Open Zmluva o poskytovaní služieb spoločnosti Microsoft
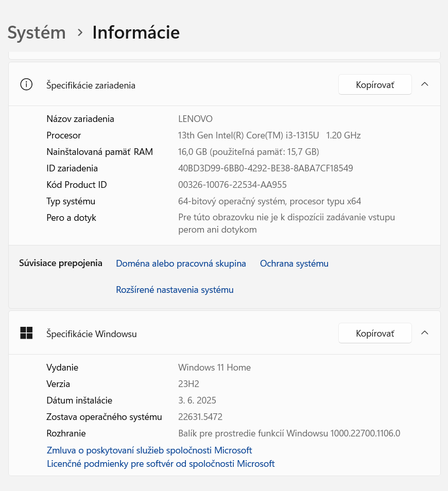This screenshot has height=491, width=448. click(149, 450)
